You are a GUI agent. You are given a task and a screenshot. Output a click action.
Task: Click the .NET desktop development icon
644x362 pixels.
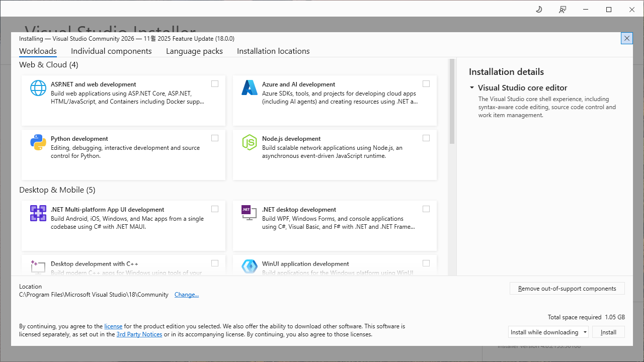pos(250,213)
